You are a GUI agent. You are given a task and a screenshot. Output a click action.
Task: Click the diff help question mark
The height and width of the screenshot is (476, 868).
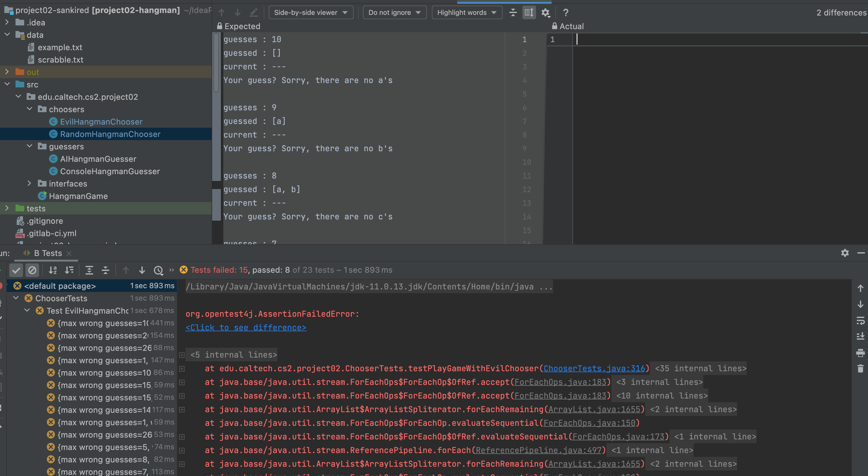point(566,12)
